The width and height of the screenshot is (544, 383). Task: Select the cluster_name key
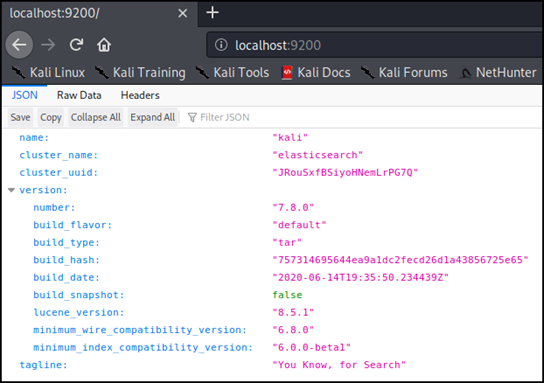pos(59,155)
